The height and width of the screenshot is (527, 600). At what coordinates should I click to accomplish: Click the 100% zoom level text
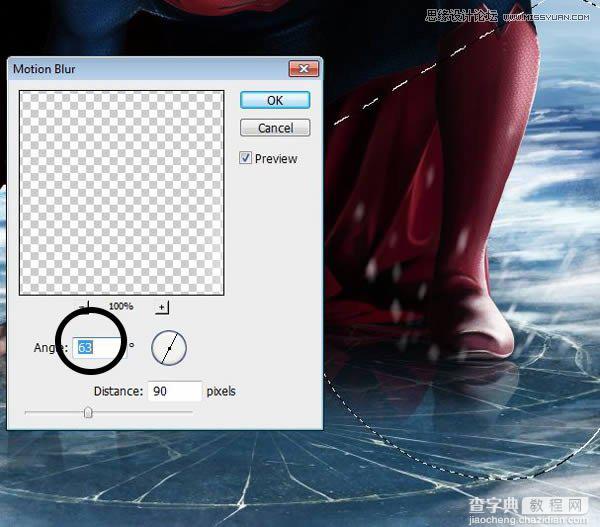(x=121, y=306)
